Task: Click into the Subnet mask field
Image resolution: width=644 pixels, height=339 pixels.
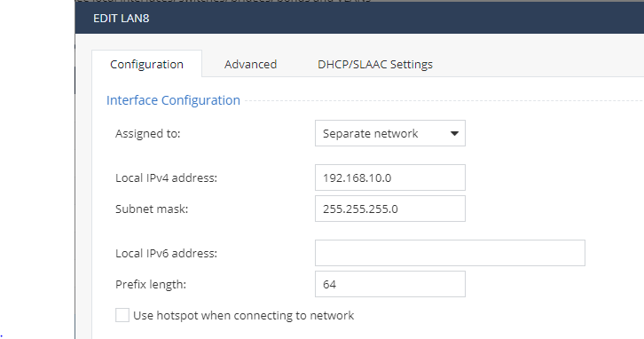Action: pyautogui.click(x=389, y=209)
